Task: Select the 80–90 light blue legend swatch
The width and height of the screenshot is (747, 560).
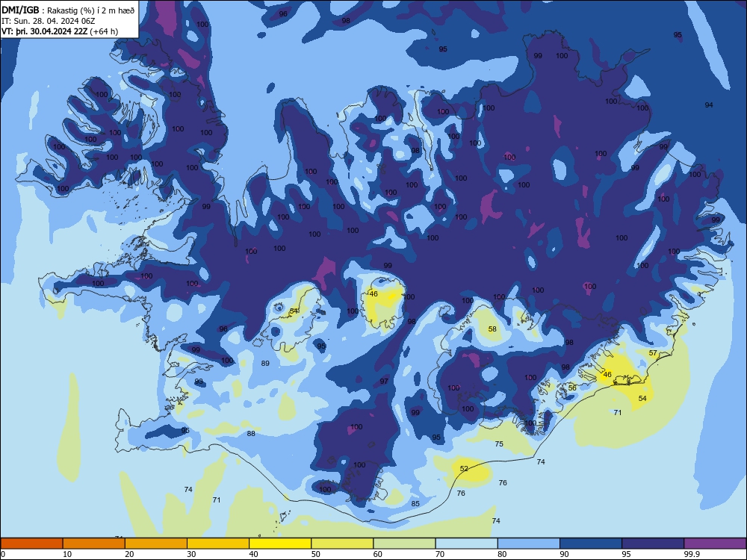Action: pyautogui.click(x=528, y=544)
